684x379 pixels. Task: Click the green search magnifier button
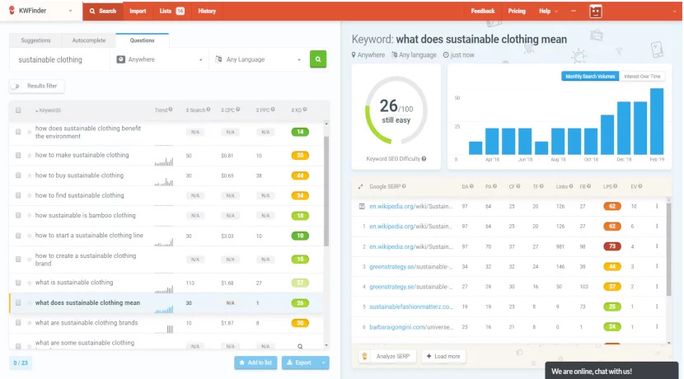coord(318,59)
